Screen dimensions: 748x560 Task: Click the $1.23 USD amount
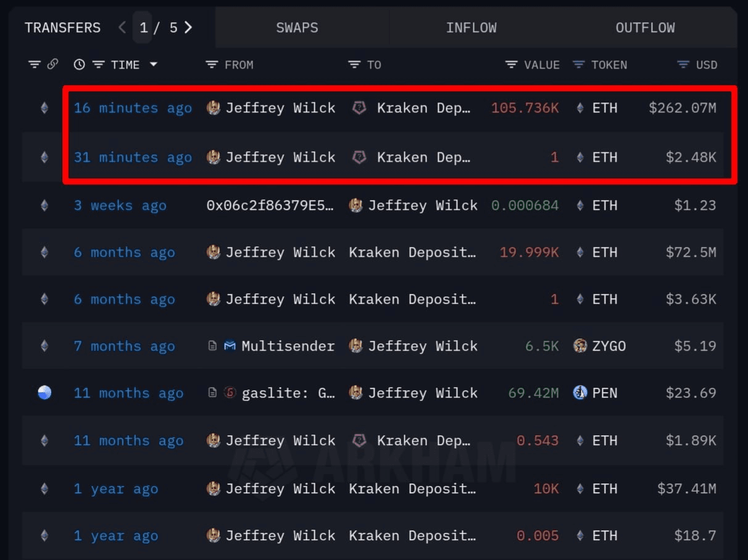pyautogui.click(x=696, y=206)
